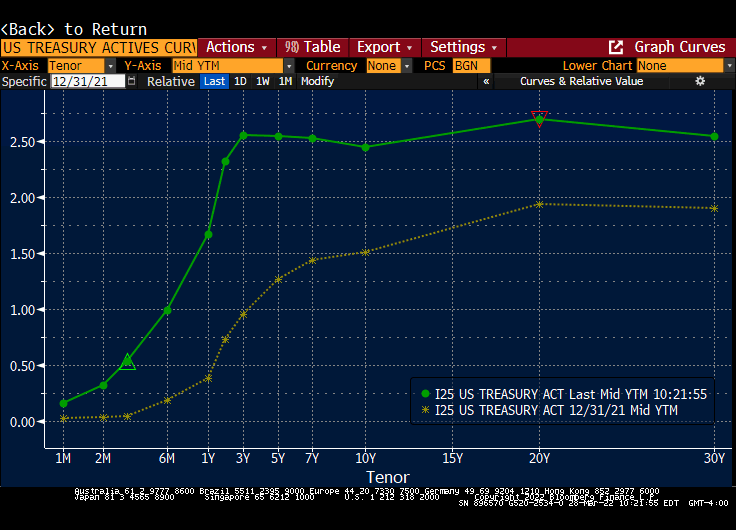
Task: Open the Settings menu
Action: click(x=463, y=47)
